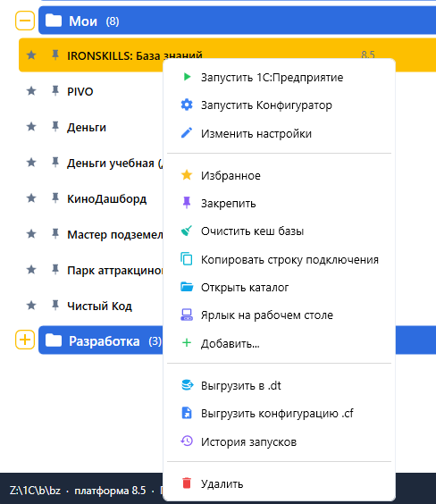Click the blue gear Конфигуратор icon
The width and height of the screenshot is (436, 504).
tap(187, 105)
